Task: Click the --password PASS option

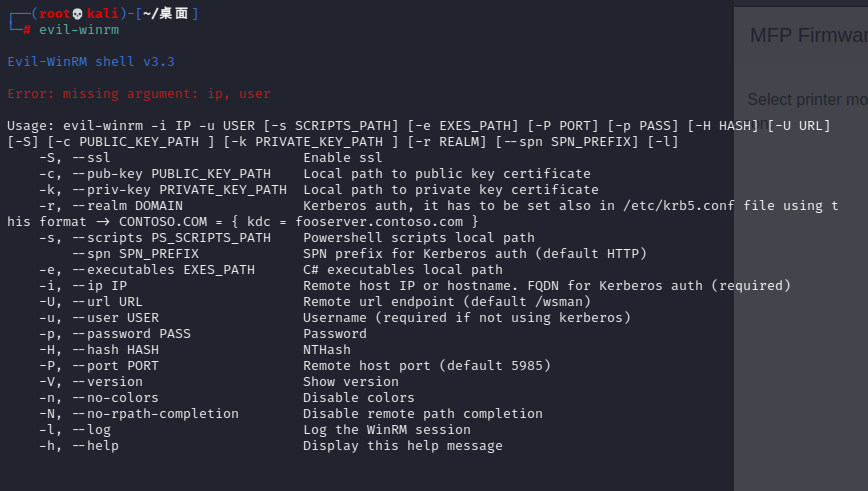Action: tap(115, 334)
